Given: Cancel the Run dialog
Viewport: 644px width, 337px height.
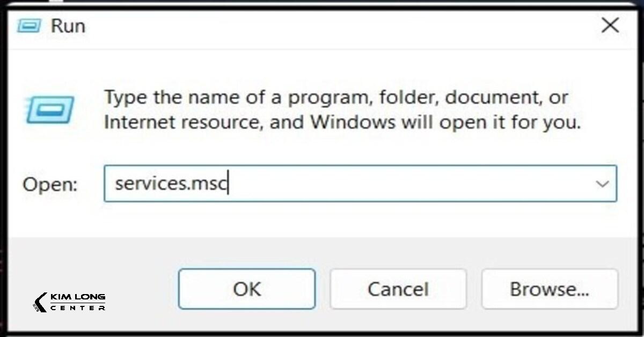Looking at the screenshot, I should coord(398,289).
